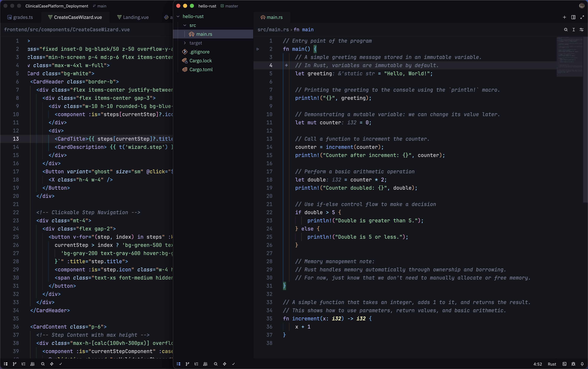
Task: Open collab panel in hello-rust status bar
Action: (205, 364)
